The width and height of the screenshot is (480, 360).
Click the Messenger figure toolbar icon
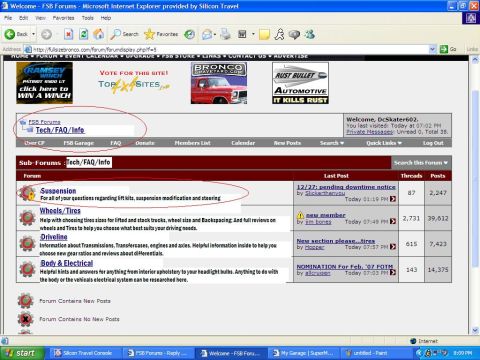pos(279,34)
